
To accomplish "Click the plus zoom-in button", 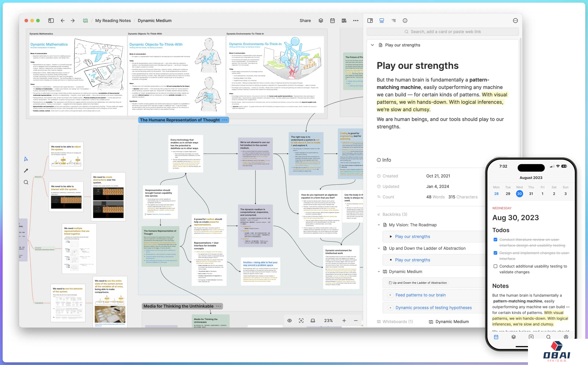I will coord(344,320).
